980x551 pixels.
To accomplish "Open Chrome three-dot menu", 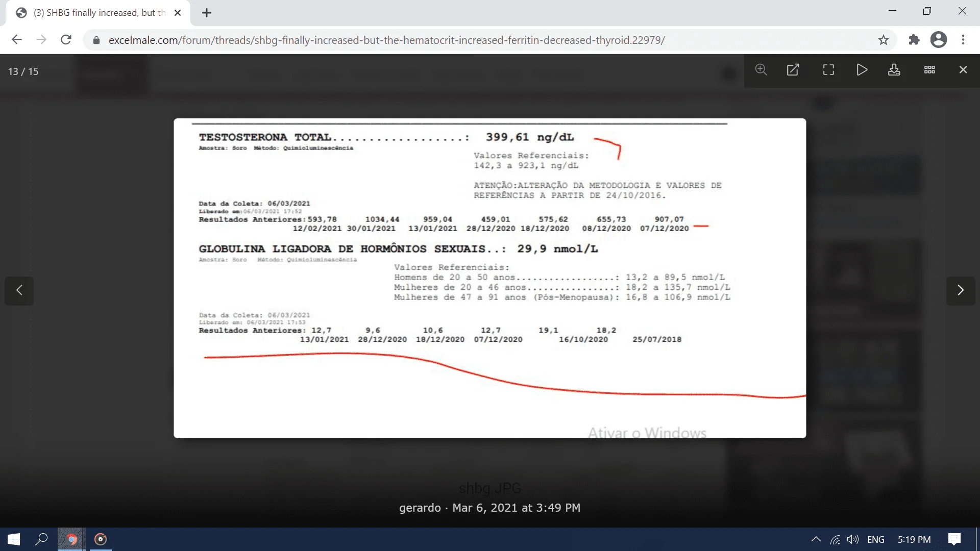I will click(963, 40).
